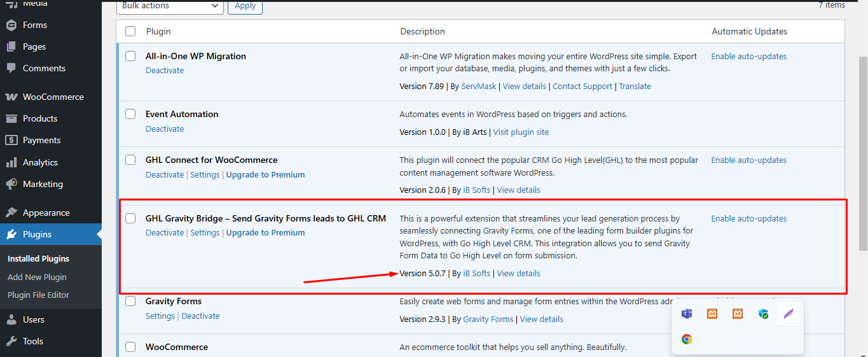
Task: Open Microsoft Teams from the system tray
Action: pos(687,314)
